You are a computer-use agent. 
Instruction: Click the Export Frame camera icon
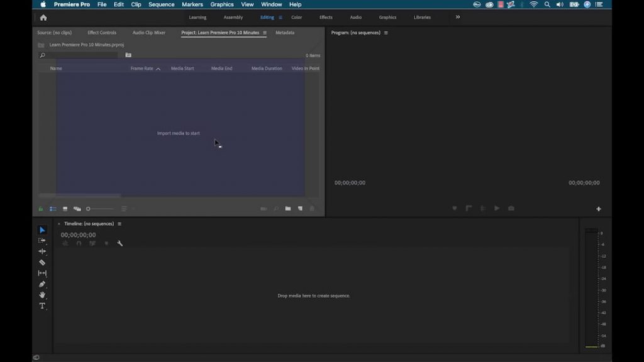pos(511,209)
